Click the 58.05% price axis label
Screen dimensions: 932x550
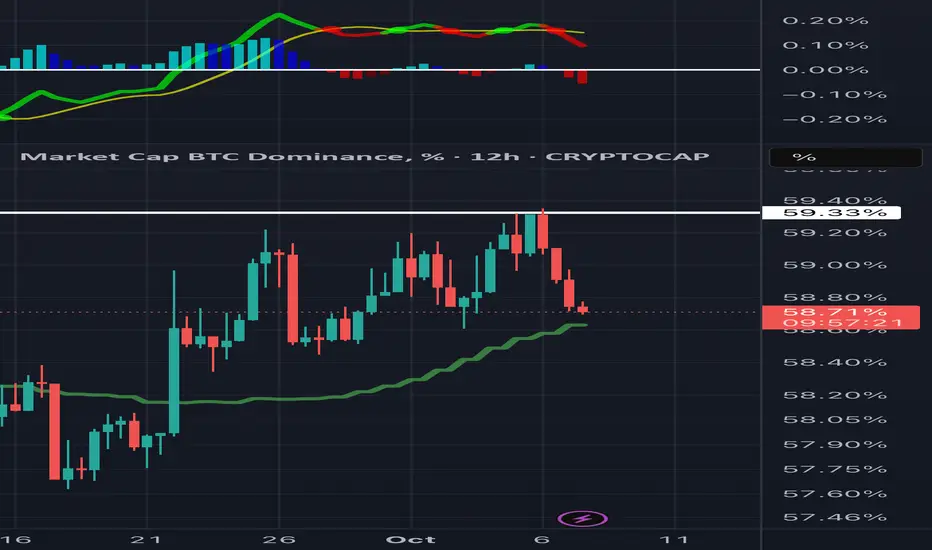[835, 419]
